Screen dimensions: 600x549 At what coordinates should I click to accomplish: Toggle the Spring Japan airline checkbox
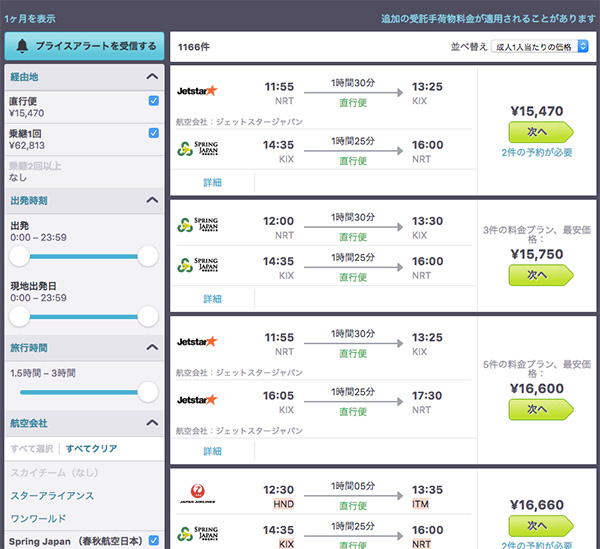pyautogui.click(x=153, y=540)
